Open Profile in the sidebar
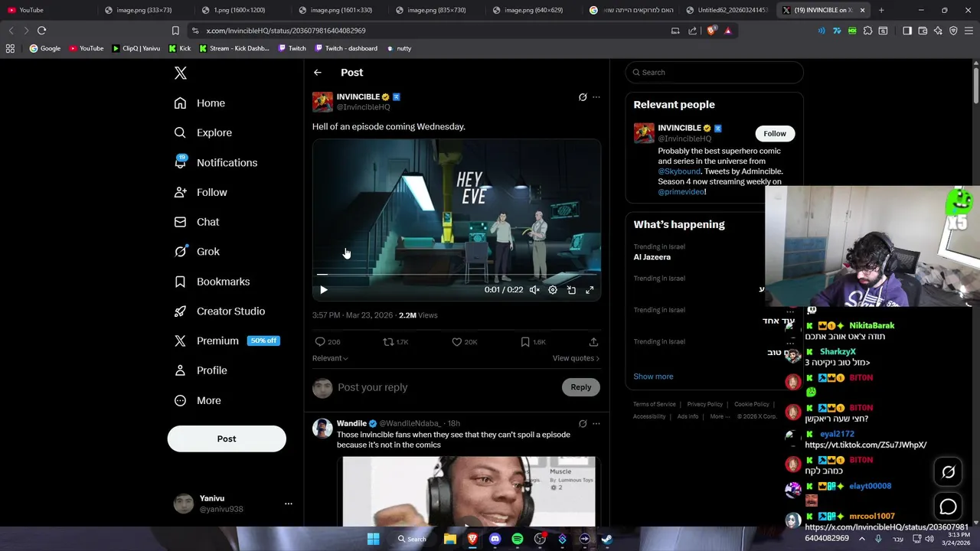 [201, 370]
